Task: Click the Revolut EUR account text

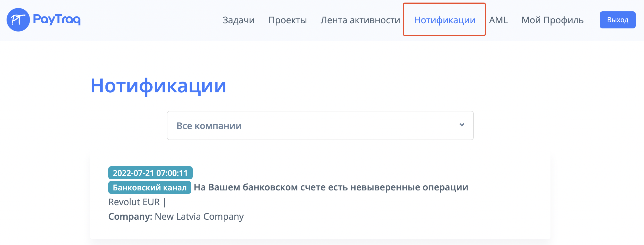Action: coord(134,202)
